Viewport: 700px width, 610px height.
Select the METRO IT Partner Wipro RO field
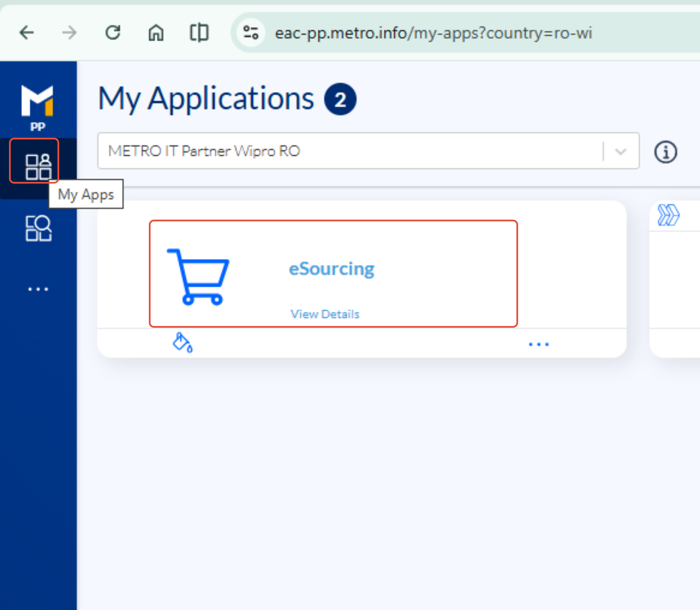click(368, 151)
